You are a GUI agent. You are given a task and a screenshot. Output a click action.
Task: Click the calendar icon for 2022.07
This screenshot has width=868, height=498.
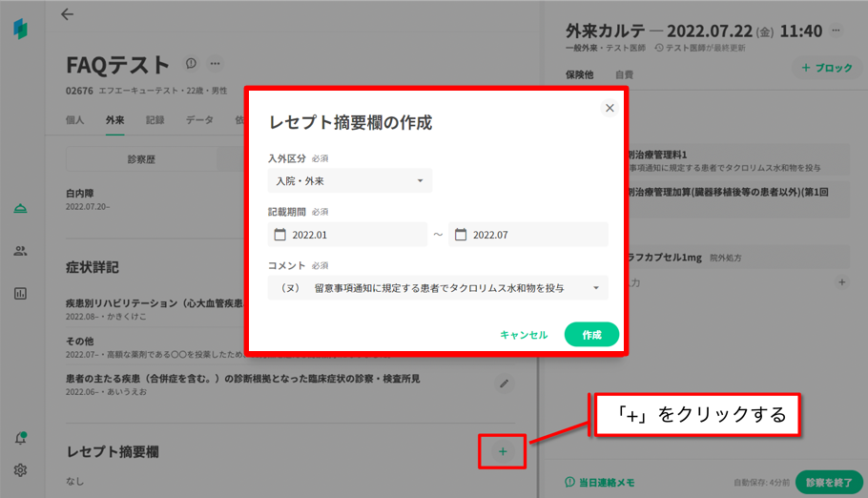click(x=461, y=235)
